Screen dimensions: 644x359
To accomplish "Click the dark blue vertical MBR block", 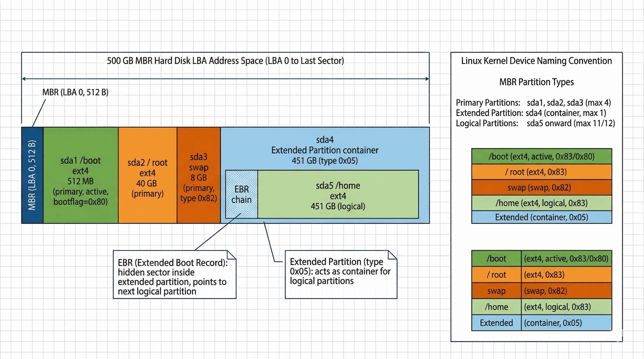I will (32, 175).
